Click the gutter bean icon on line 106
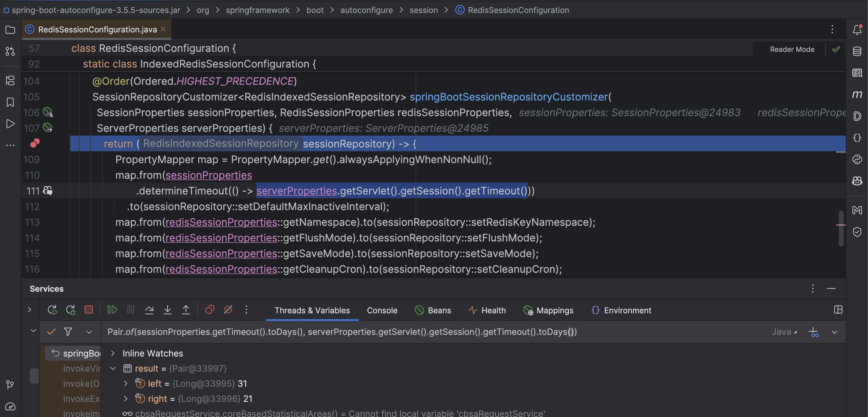 point(48,112)
